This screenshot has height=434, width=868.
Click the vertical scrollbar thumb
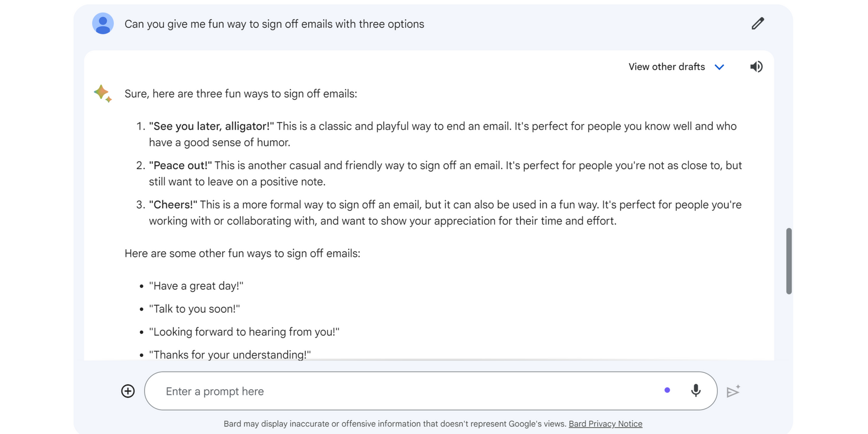point(789,261)
